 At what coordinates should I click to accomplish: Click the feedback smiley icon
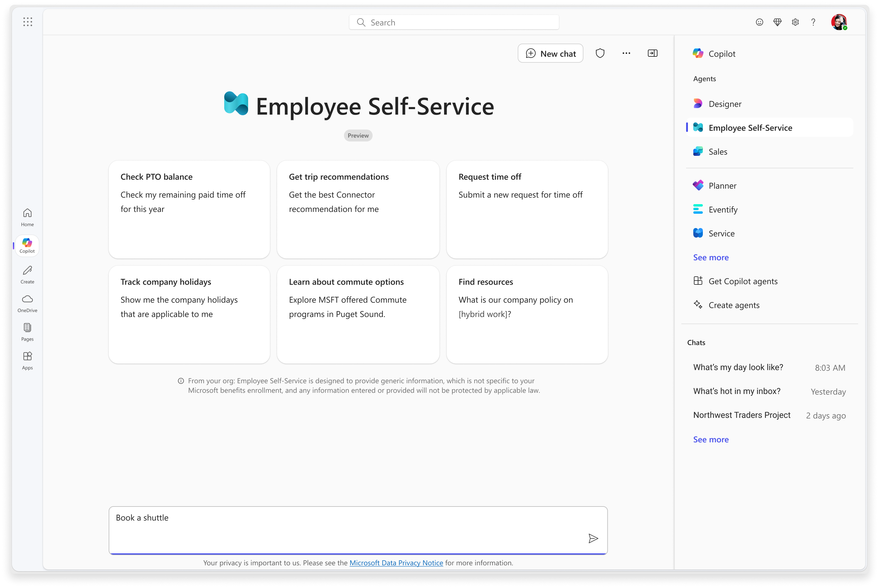[x=759, y=22]
